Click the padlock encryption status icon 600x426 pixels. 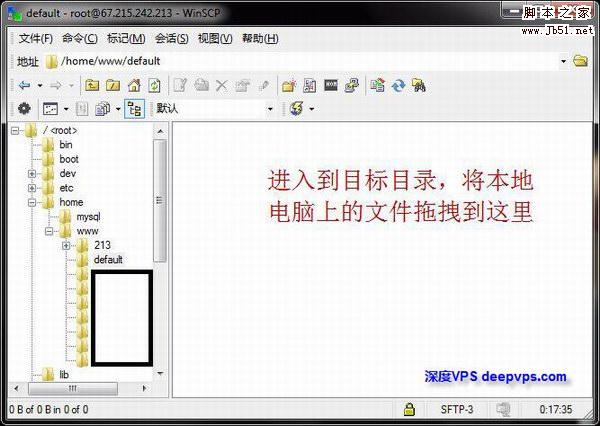[x=409, y=409]
